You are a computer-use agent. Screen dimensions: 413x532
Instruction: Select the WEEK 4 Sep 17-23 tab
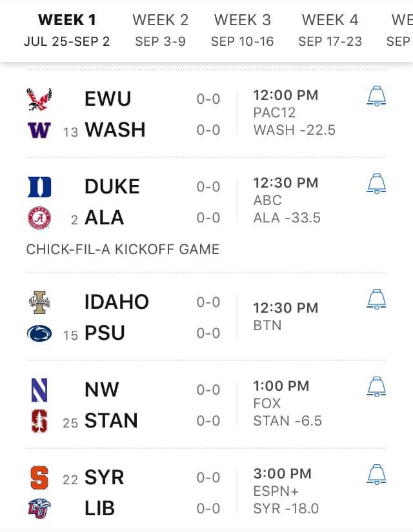(330, 30)
